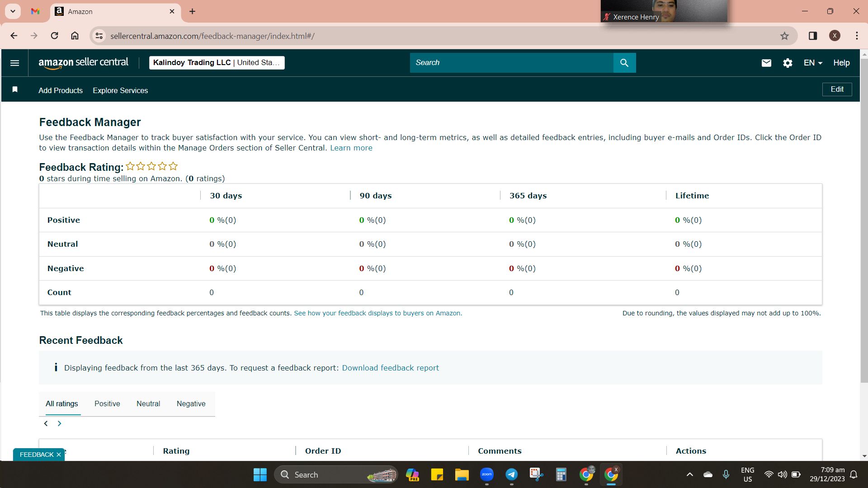
Task: Click the Order ID column header
Action: tap(323, 451)
